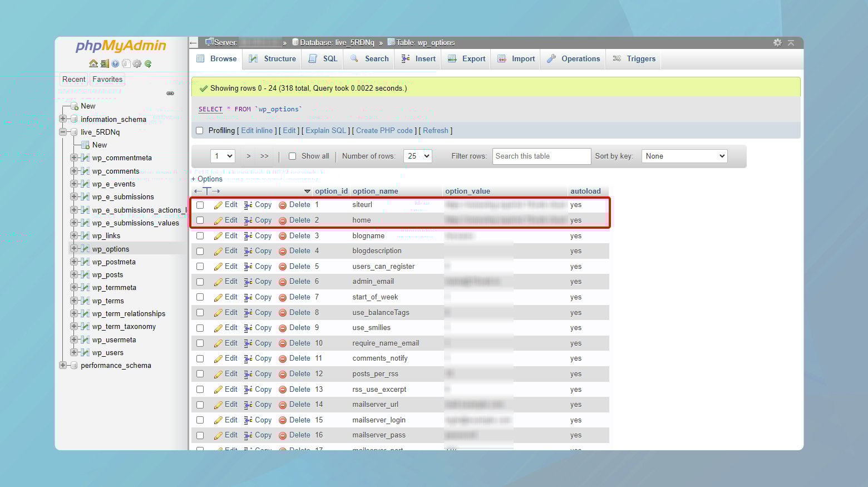Select the row checkbox for the home option

click(x=200, y=220)
